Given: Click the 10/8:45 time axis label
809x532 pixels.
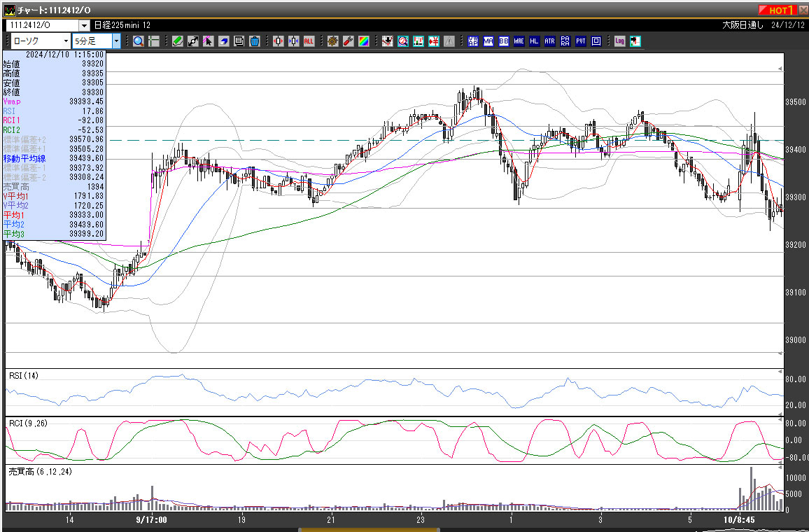Looking at the screenshot, I should click(738, 519).
